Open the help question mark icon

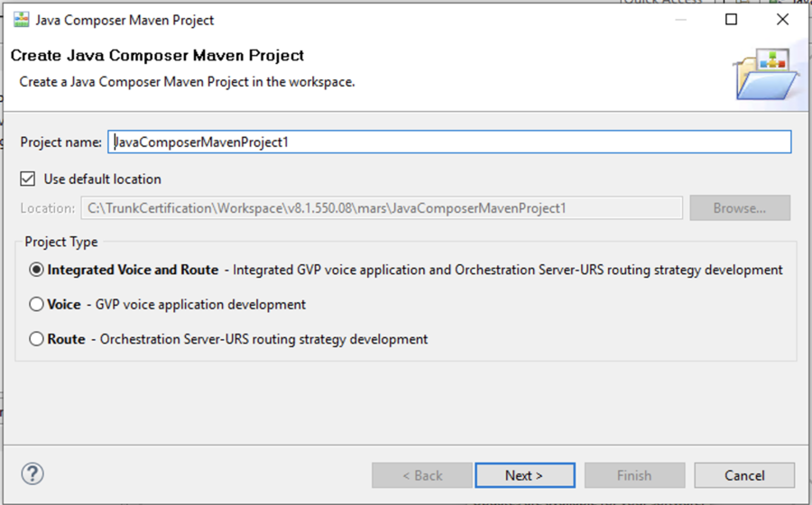pyautogui.click(x=32, y=474)
